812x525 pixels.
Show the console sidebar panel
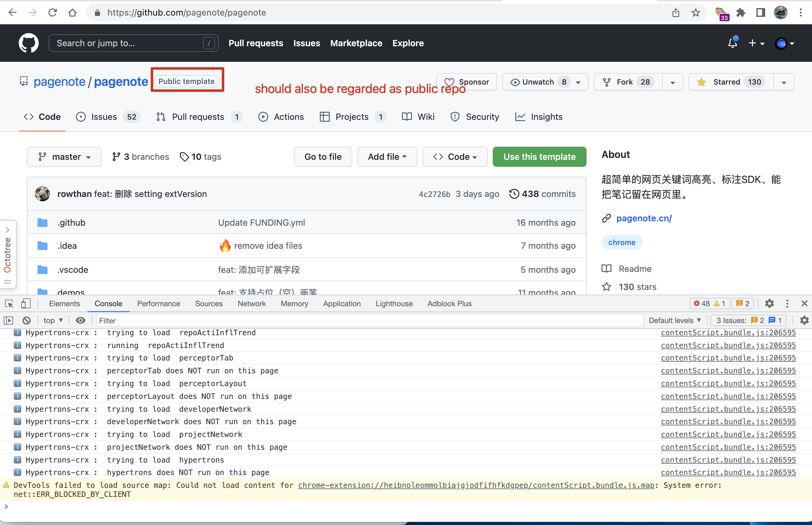(x=8, y=320)
